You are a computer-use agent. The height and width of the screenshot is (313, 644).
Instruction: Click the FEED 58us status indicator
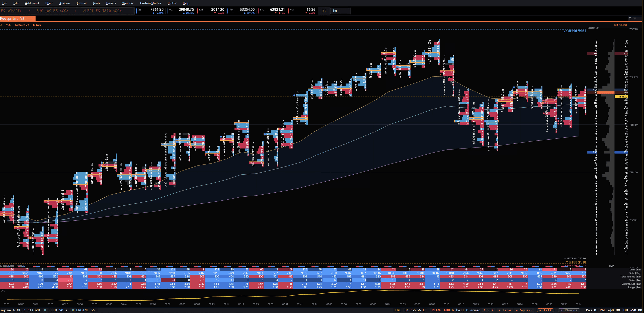pos(56,310)
